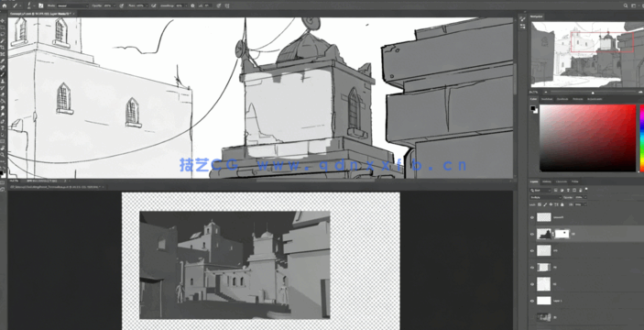Open the search icon at top right
This screenshot has height=330, width=644.
tap(626, 5)
